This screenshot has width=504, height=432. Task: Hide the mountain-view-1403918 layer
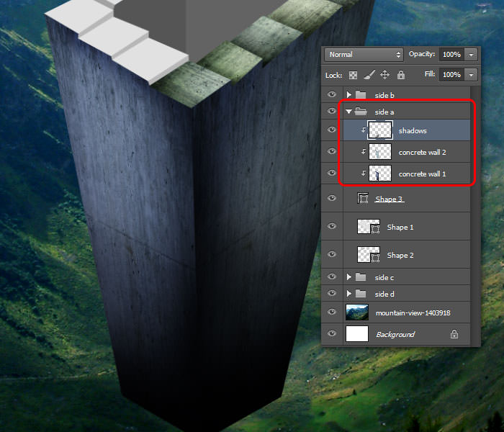pos(332,312)
